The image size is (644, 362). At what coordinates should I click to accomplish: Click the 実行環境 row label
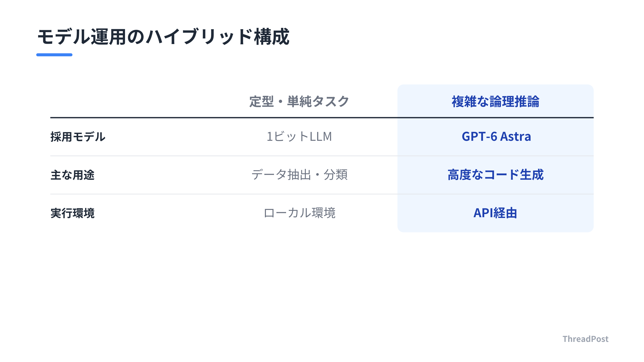(x=72, y=213)
